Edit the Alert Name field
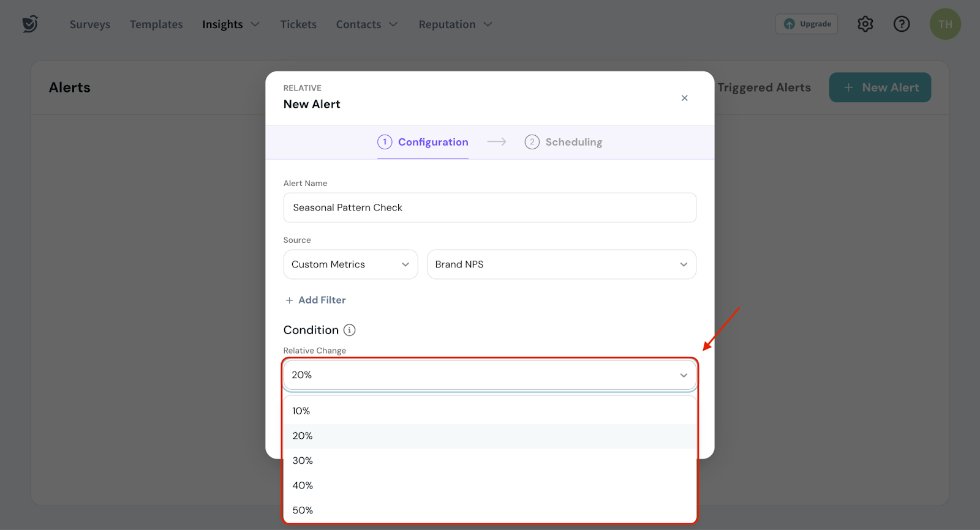This screenshot has height=530, width=980. coord(489,207)
